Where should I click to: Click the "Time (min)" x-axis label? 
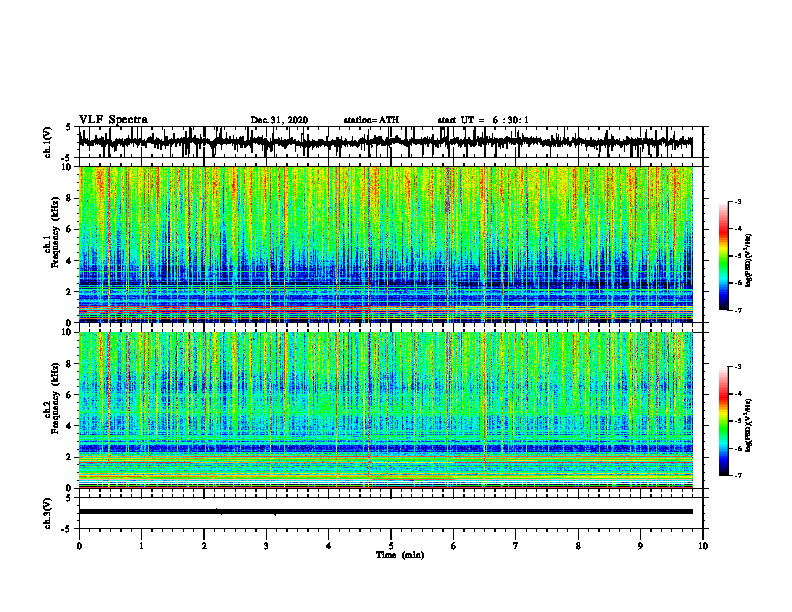(400, 555)
